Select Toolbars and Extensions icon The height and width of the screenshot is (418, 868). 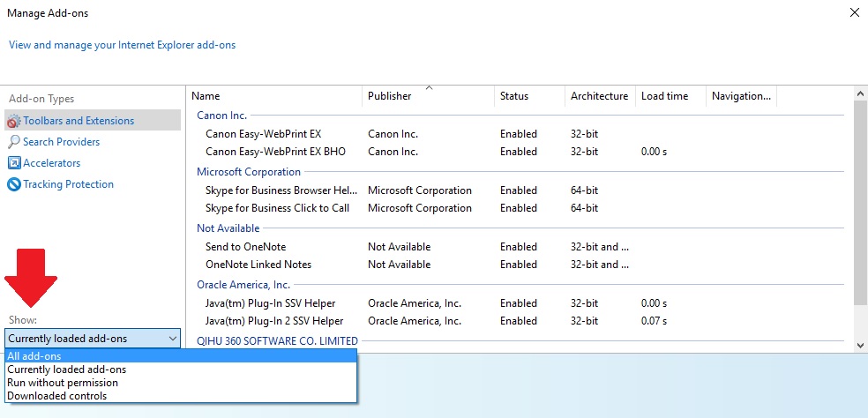coord(14,121)
